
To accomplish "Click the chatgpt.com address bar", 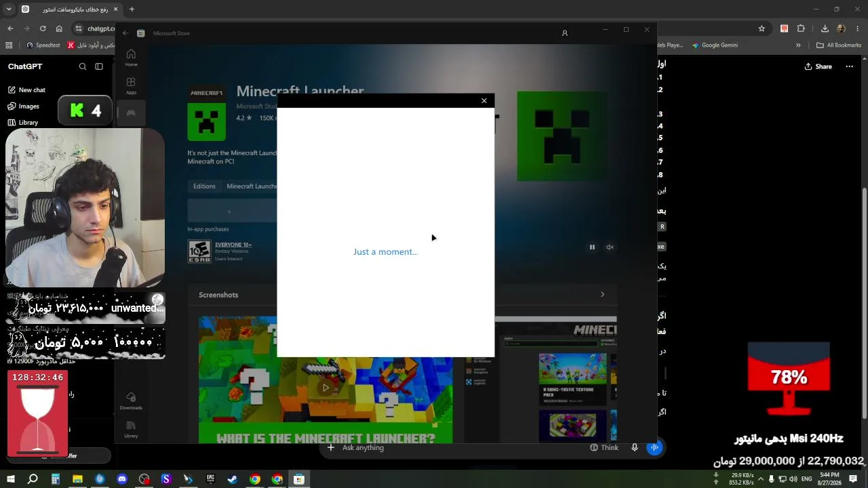I will [x=101, y=28].
